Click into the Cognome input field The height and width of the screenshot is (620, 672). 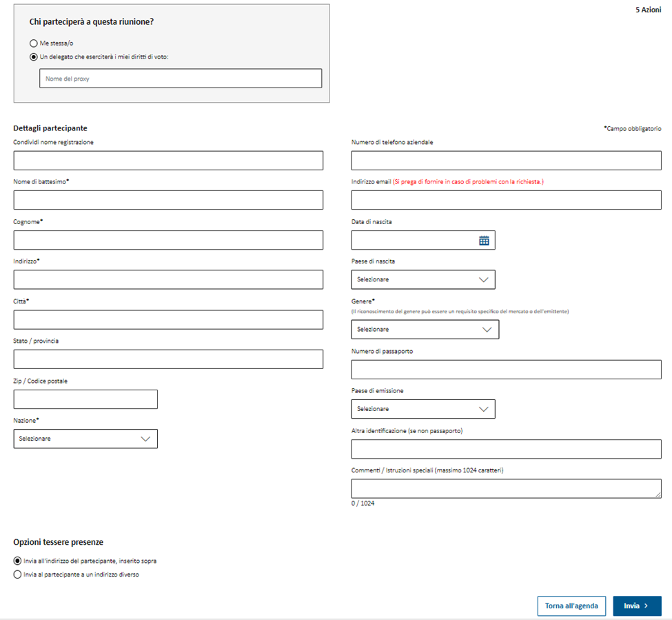click(168, 240)
